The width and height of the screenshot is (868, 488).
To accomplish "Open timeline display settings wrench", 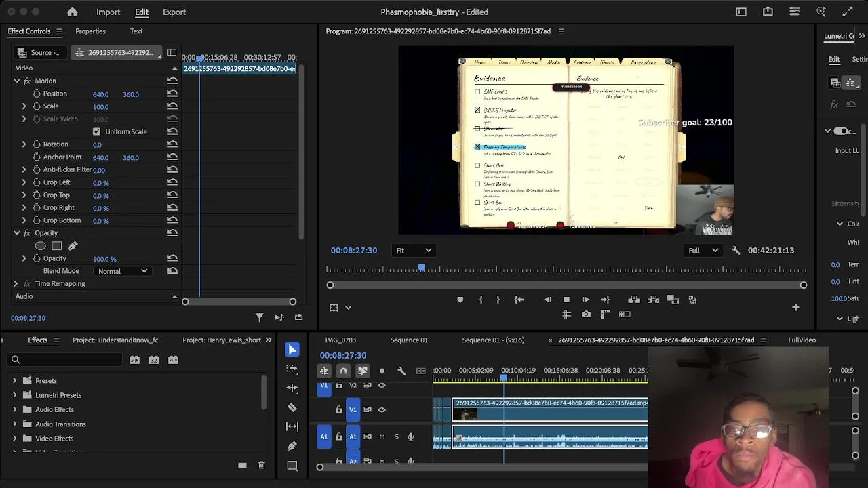I will [401, 371].
